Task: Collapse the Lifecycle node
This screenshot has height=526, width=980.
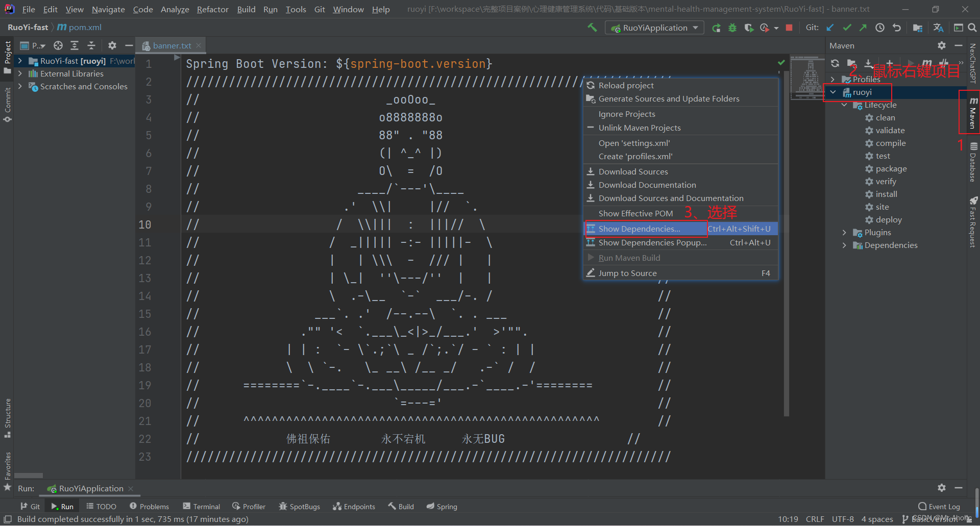Action: [844, 105]
